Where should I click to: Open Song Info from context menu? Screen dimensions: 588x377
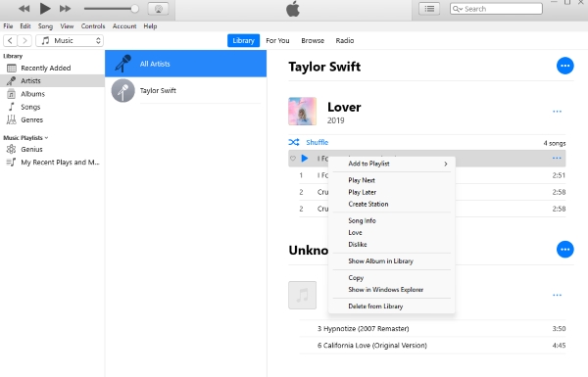coord(391,220)
